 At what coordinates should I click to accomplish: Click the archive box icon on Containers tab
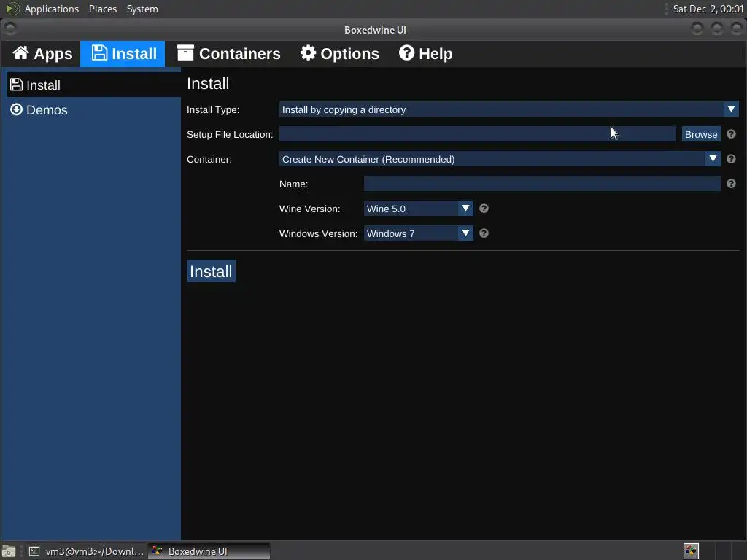coord(185,52)
